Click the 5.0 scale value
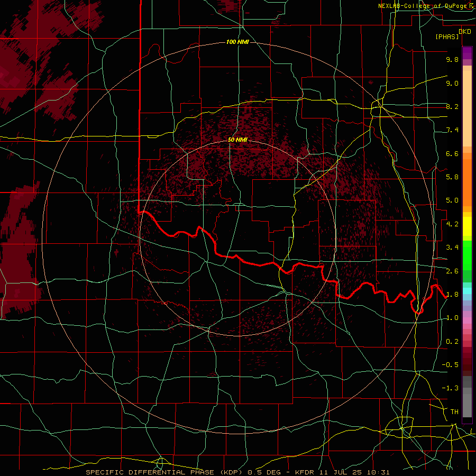This screenshot has width=476, height=476. point(452,200)
